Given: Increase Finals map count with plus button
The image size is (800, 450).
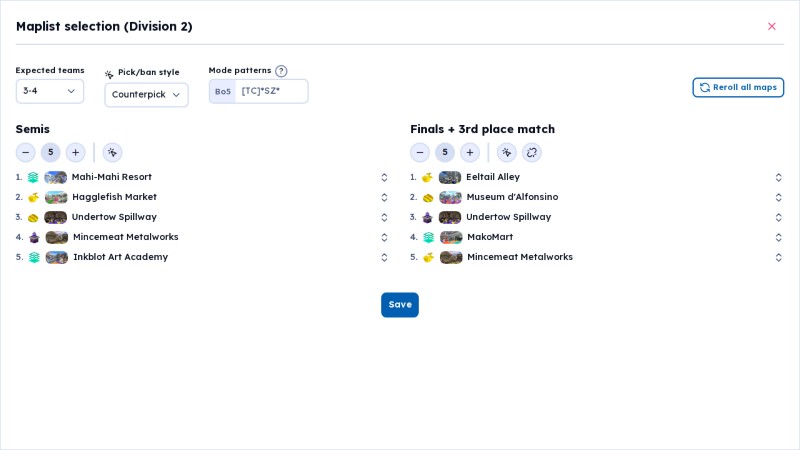Looking at the screenshot, I should click(470, 153).
